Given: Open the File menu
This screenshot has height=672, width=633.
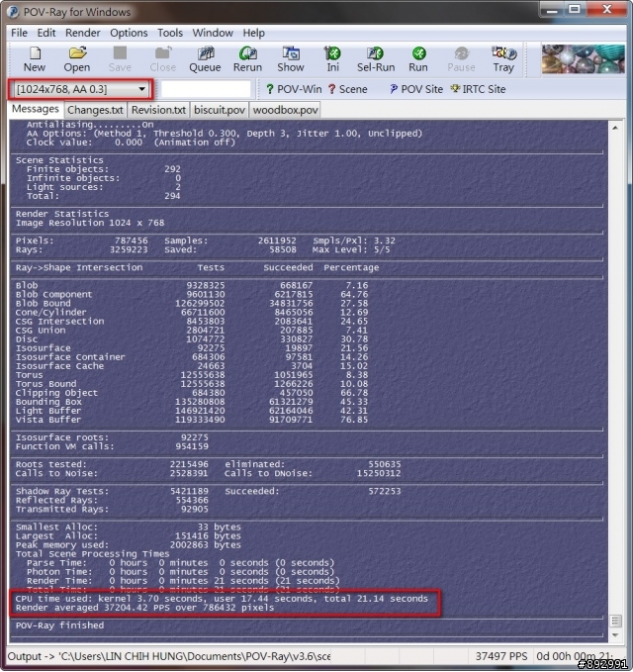Looking at the screenshot, I should pyautogui.click(x=19, y=33).
